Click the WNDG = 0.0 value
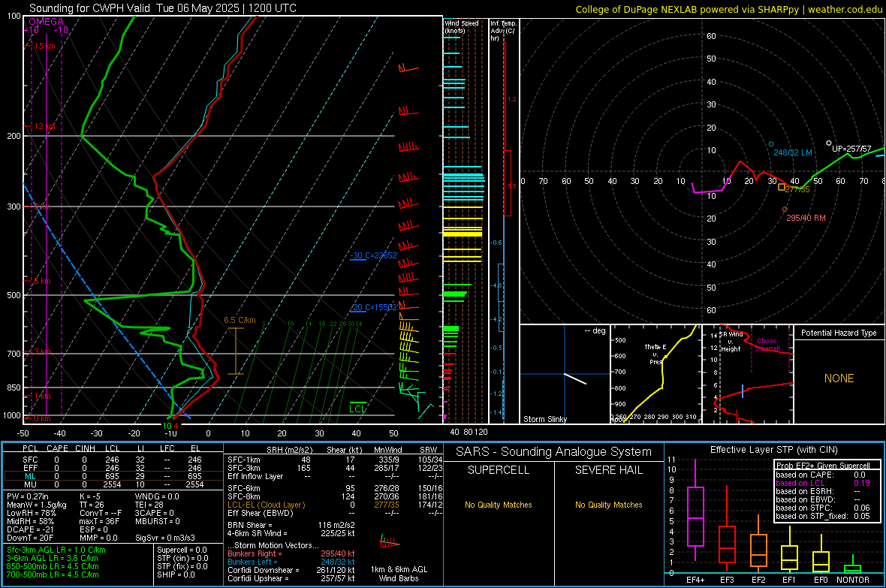The image size is (886, 588). [157, 496]
